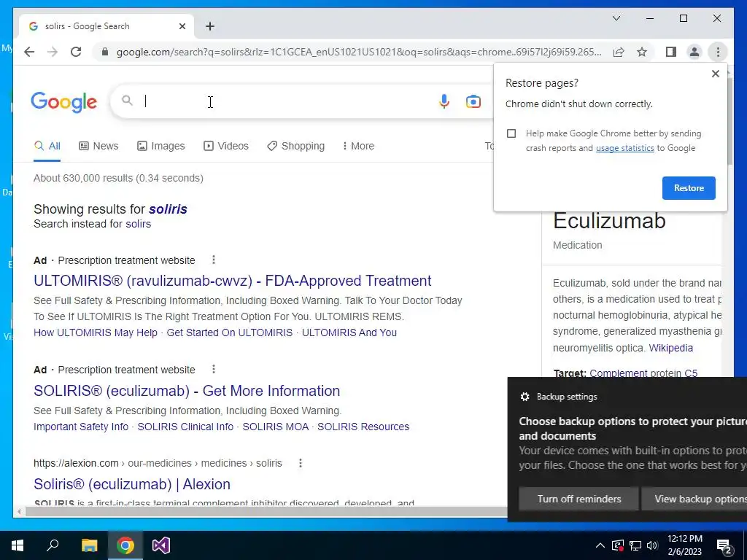The height and width of the screenshot is (560, 747).
Task: Switch to the Videos tab
Action: click(x=226, y=146)
